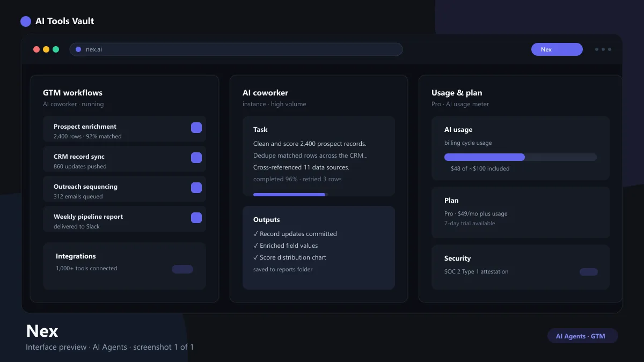
Task: Toggle the Prospect enrichment workflow checkbox
Action: pyautogui.click(x=196, y=128)
